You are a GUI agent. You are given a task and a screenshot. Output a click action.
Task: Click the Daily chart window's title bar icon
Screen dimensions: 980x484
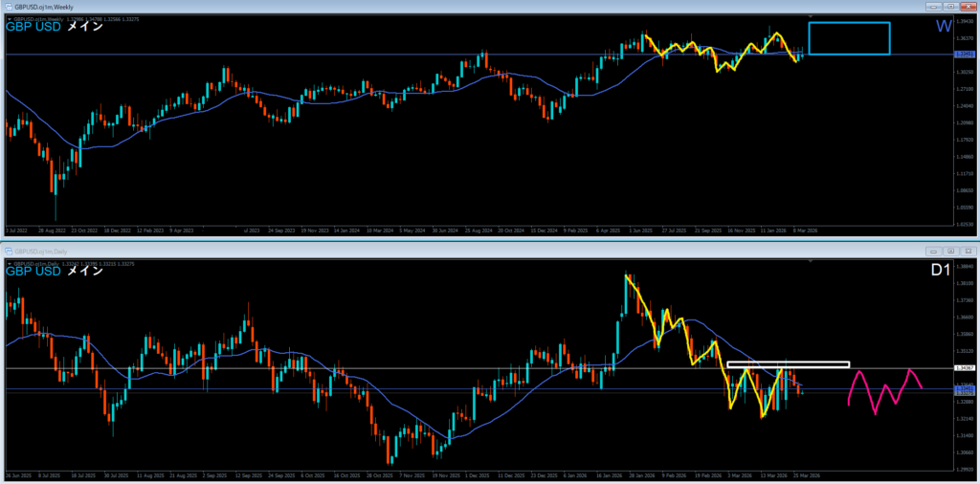7,251
